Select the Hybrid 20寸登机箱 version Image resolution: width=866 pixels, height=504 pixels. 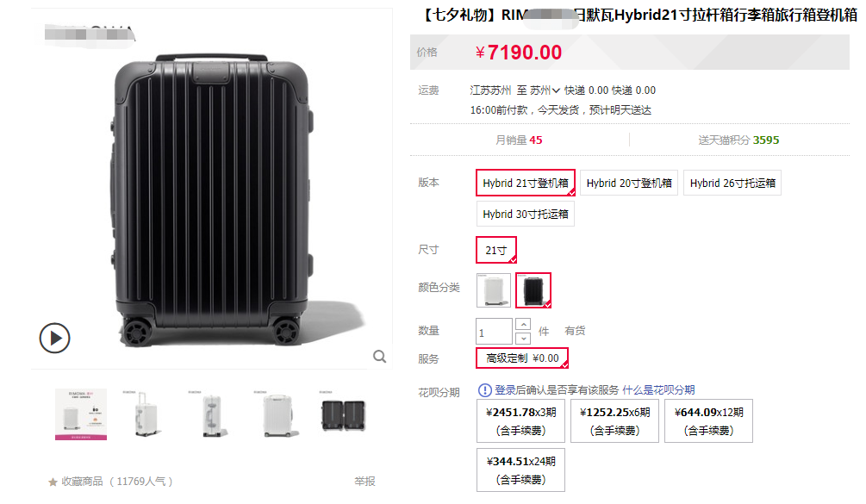coord(629,183)
